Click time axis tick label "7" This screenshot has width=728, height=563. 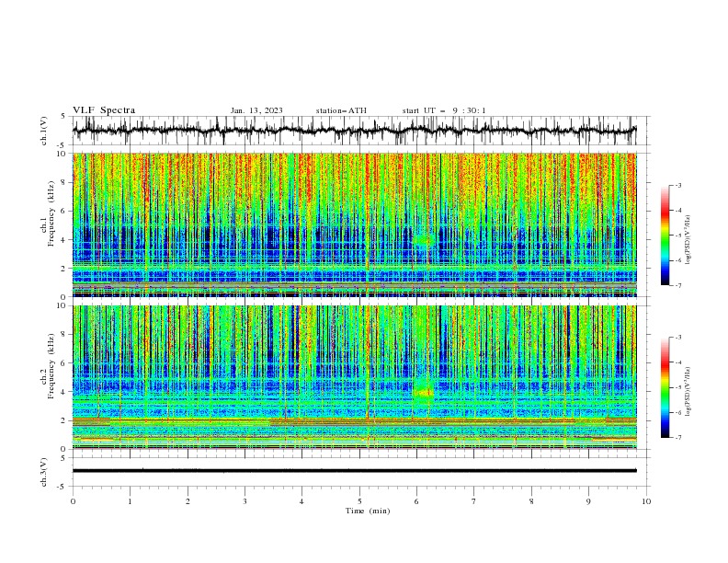click(474, 501)
